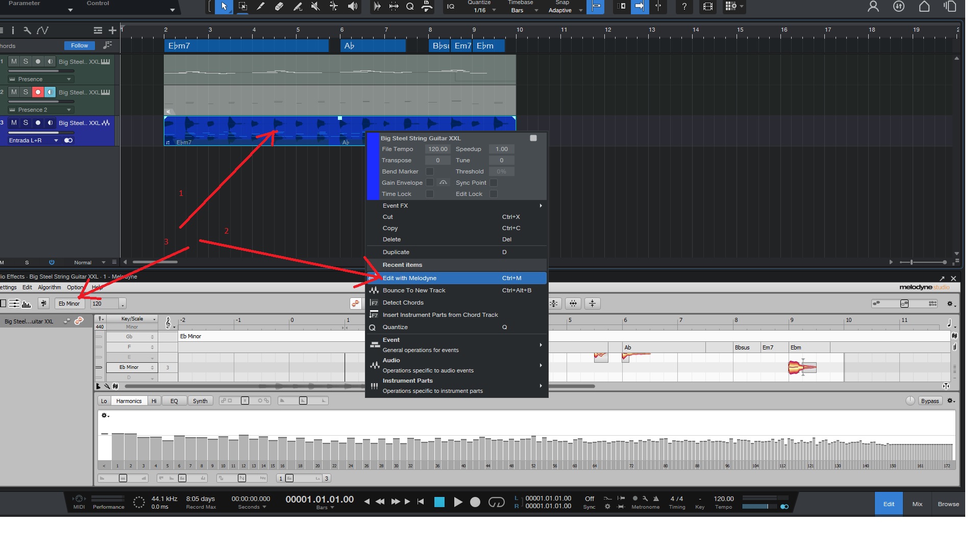Viewport: 980px width, 551px height.
Task: Select the Mute tool
Action: 315,7
